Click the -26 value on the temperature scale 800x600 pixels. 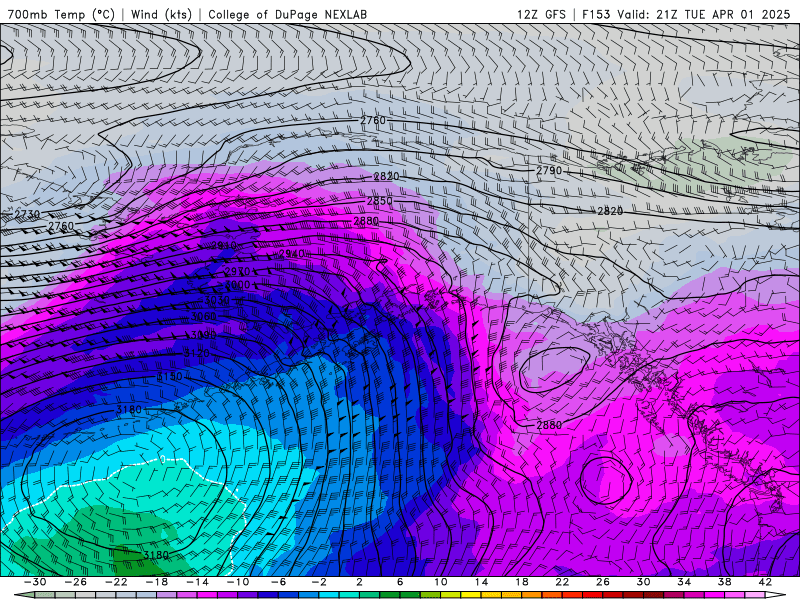(76, 582)
